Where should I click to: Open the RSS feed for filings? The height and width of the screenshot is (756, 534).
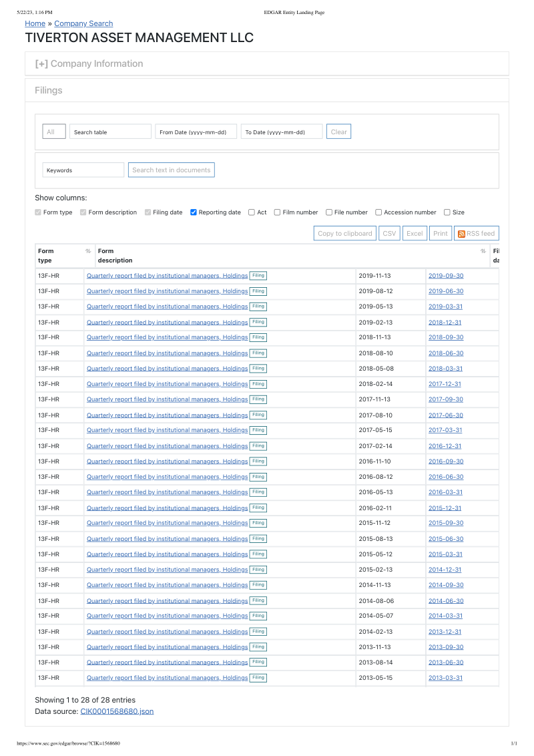tap(476, 233)
